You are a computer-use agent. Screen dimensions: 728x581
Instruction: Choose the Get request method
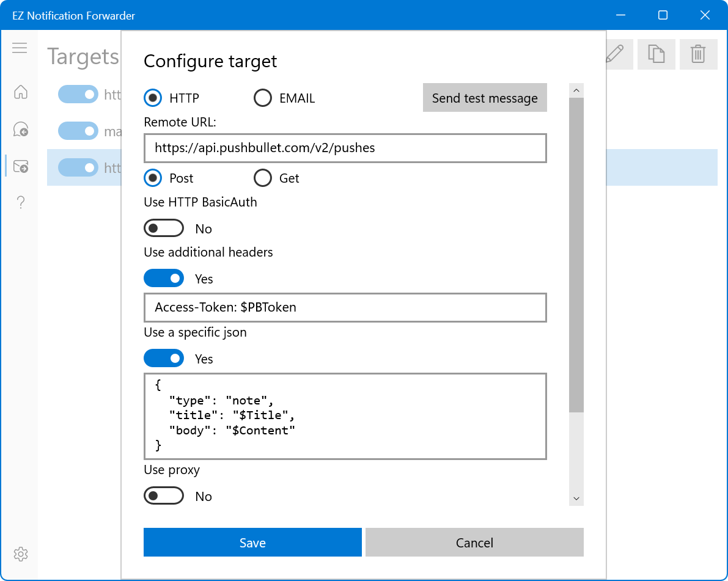[263, 178]
